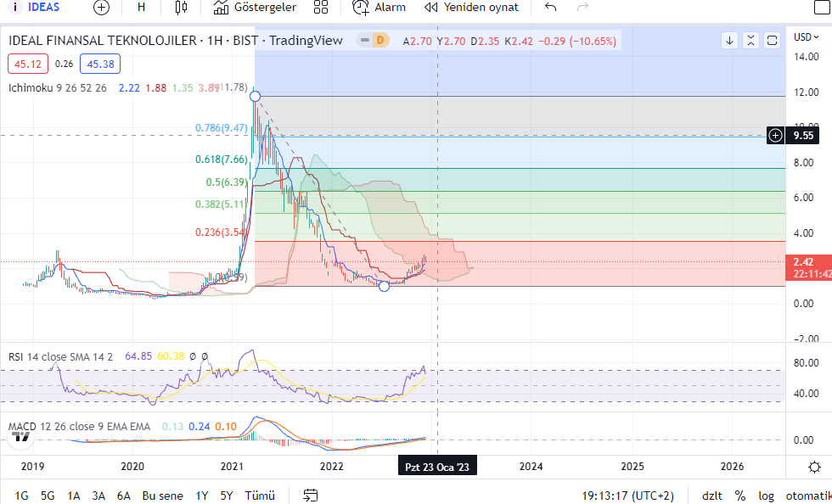The height and width of the screenshot is (504, 832).
Task: Move the pane down with the arrow icon
Action: pos(729,41)
